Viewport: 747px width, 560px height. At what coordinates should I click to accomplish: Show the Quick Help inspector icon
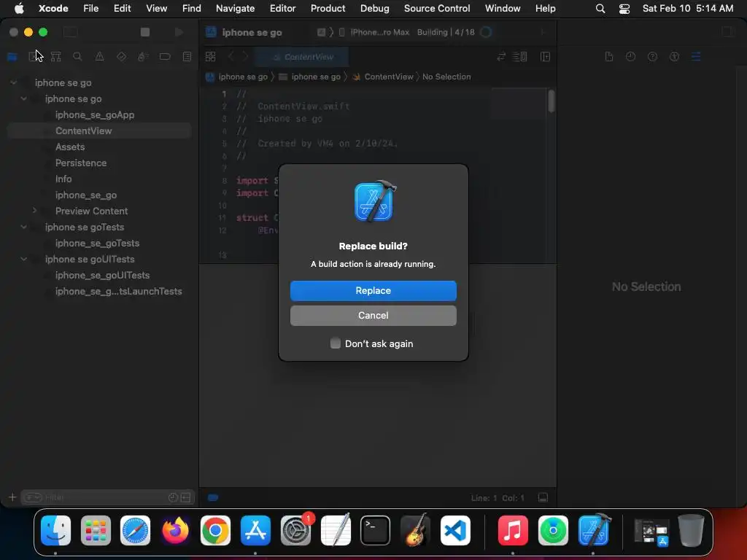click(x=653, y=57)
